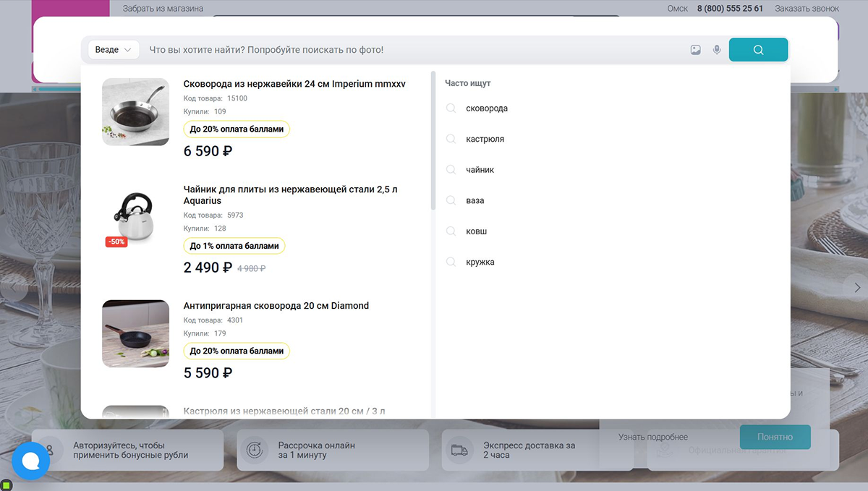Click magnifier icon beside 'кружка' suggestion
This screenshot has height=491, width=868.
[x=451, y=262]
